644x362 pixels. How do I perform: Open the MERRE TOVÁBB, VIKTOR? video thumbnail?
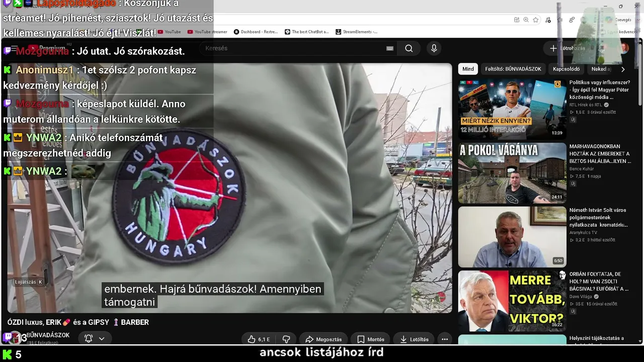[x=512, y=301]
